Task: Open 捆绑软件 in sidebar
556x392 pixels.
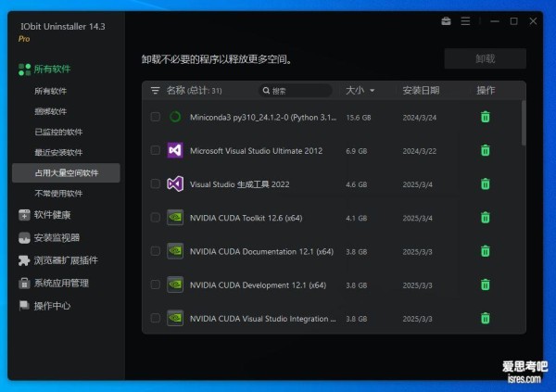Action: tap(51, 111)
